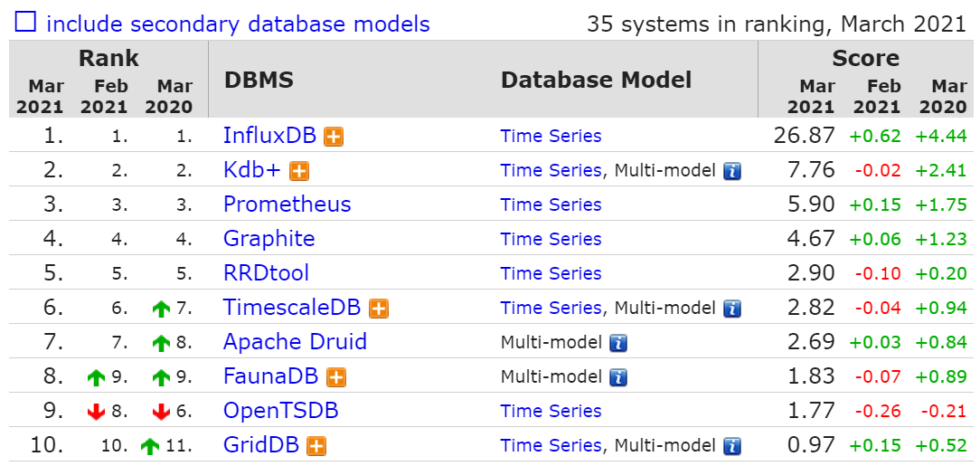Open the Apache Druid link
Viewport: 980px width, 466px height.
[x=295, y=342]
